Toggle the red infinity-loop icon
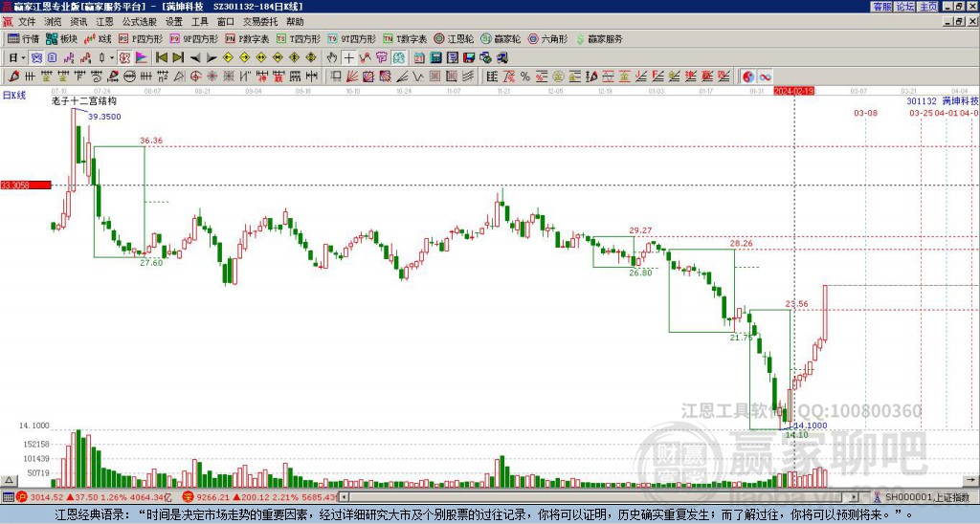 point(765,76)
